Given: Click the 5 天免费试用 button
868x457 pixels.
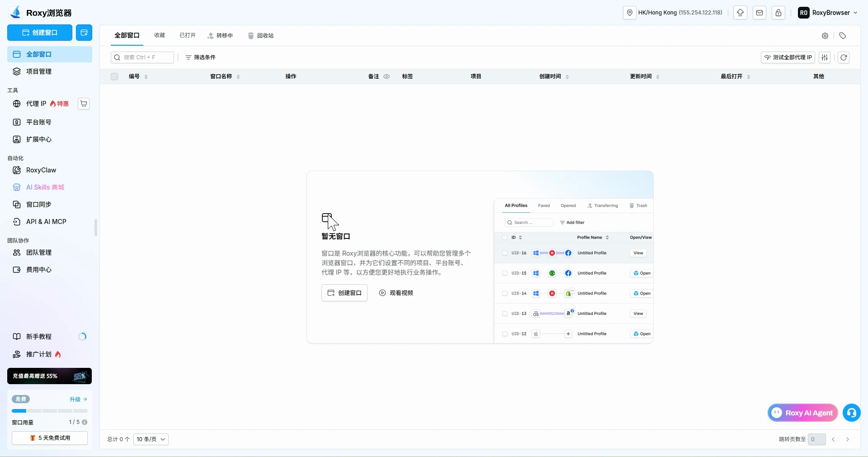Looking at the screenshot, I should pos(50,438).
